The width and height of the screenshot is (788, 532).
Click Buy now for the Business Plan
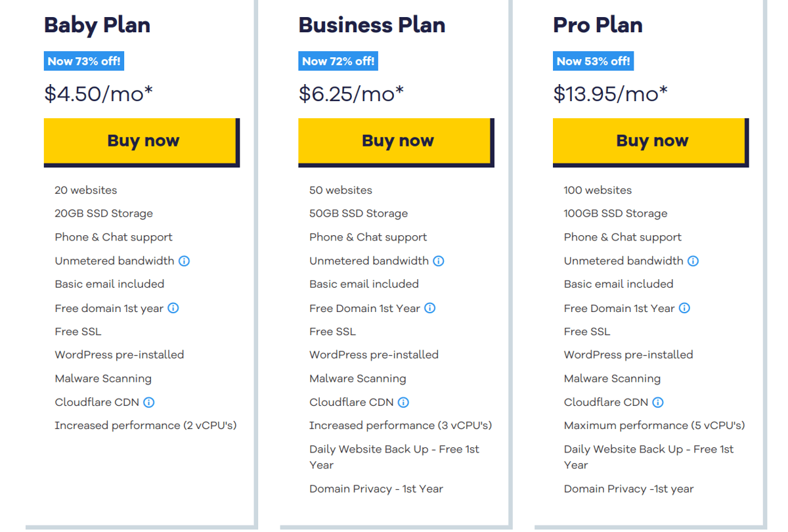396,141
